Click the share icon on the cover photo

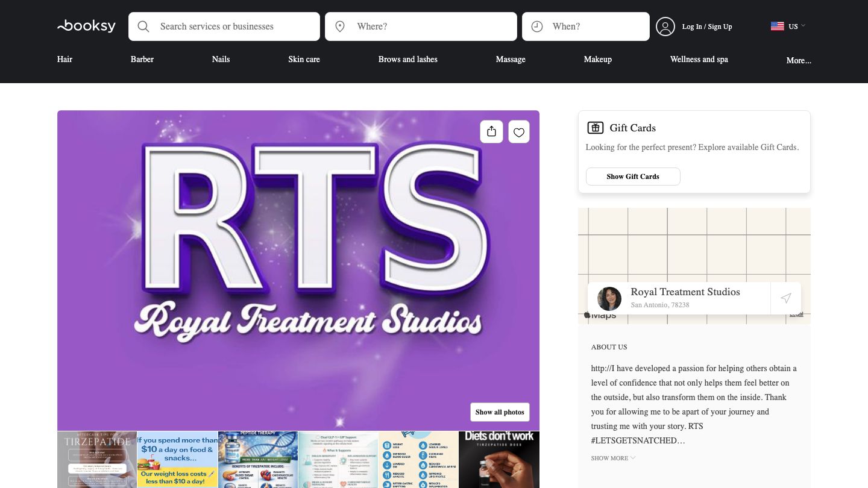[x=491, y=131]
